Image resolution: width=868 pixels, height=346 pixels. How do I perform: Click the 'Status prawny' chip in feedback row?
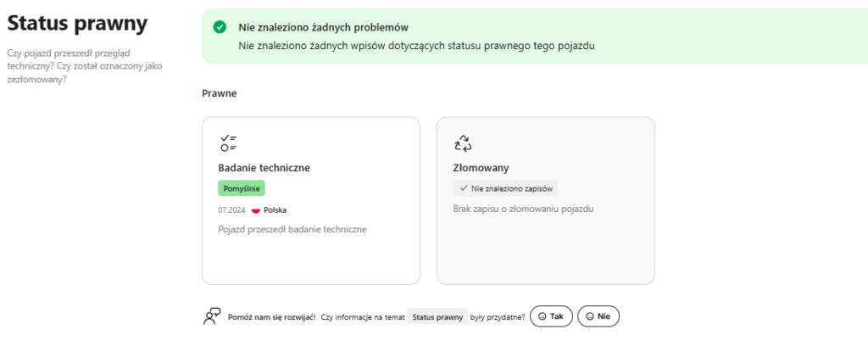point(437,316)
